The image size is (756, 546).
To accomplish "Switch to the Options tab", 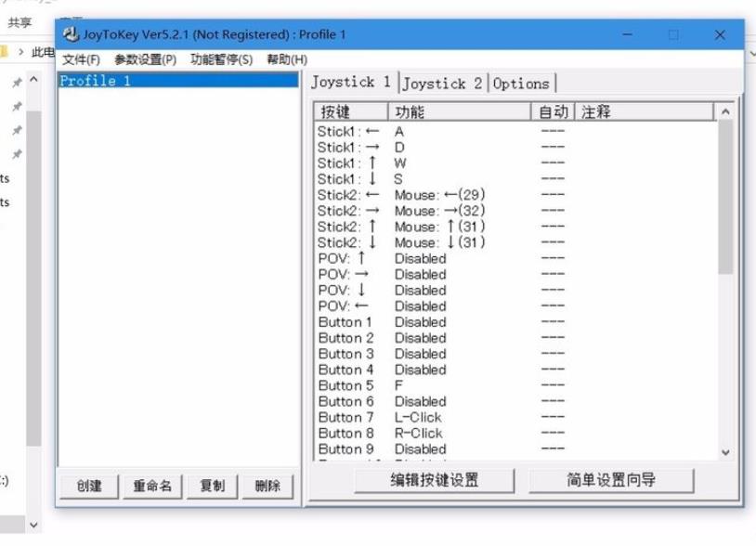I will tap(521, 84).
